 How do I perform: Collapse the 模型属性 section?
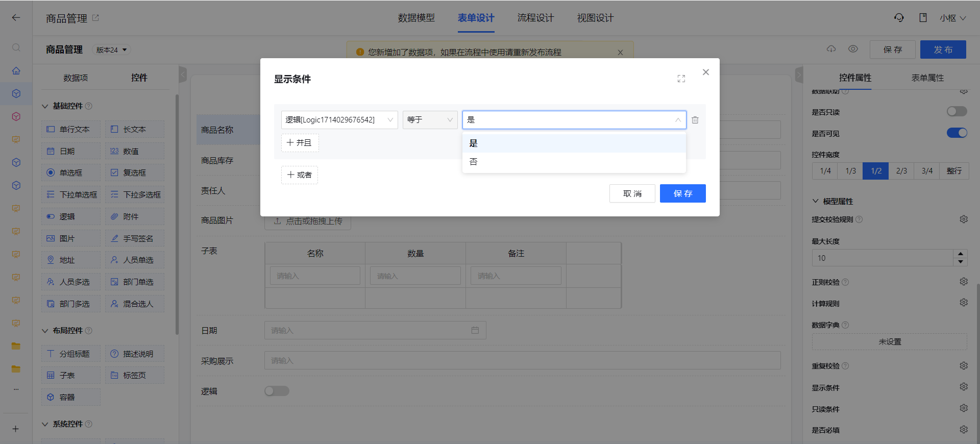(x=815, y=201)
